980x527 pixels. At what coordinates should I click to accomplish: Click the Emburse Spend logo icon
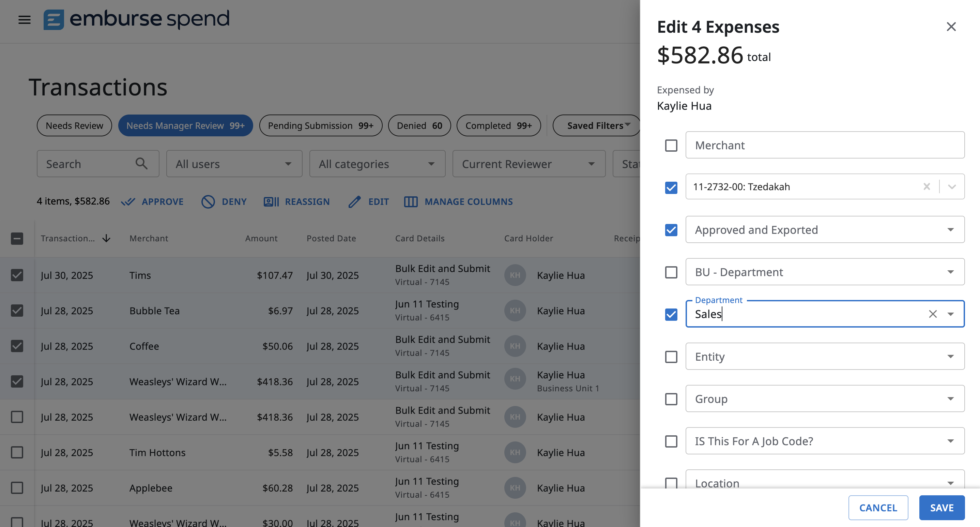pos(53,19)
